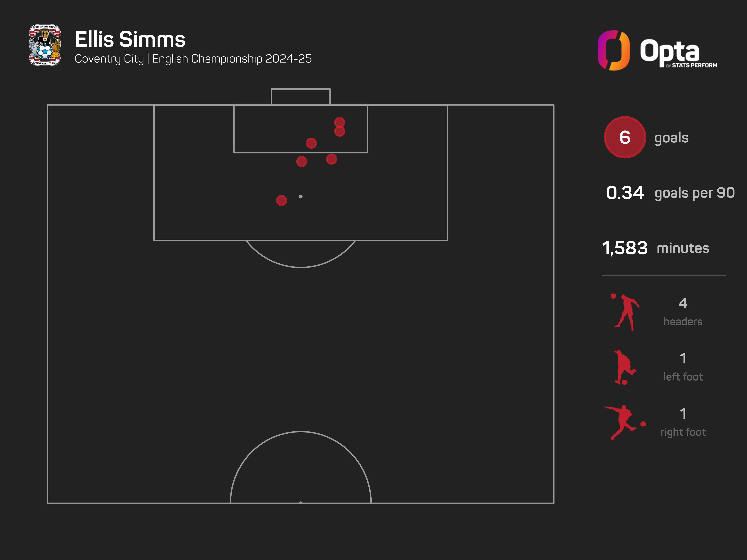Click the centre circle arc
The image size is (747, 560).
tap(300, 467)
